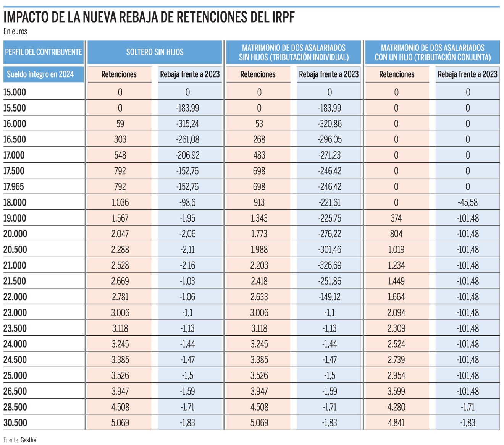
Task: Click the "18.000" salary row label
Action: 15,202
